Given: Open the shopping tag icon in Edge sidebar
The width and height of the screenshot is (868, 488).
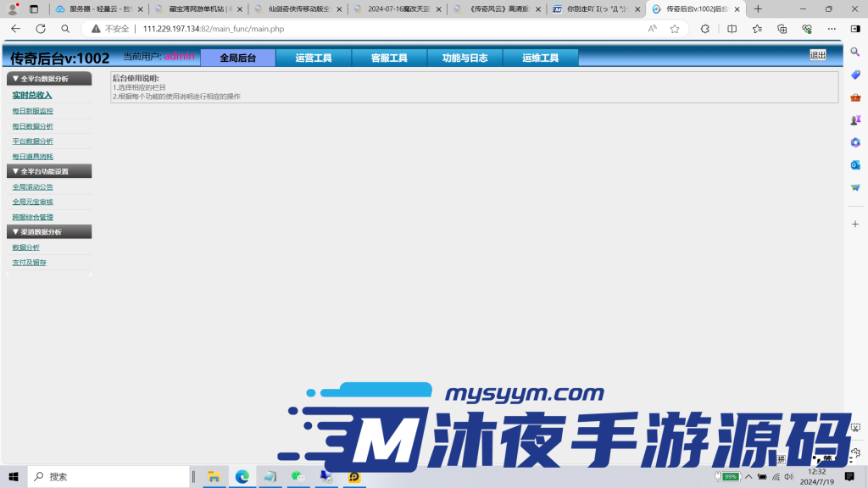Looking at the screenshot, I should 855,75.
